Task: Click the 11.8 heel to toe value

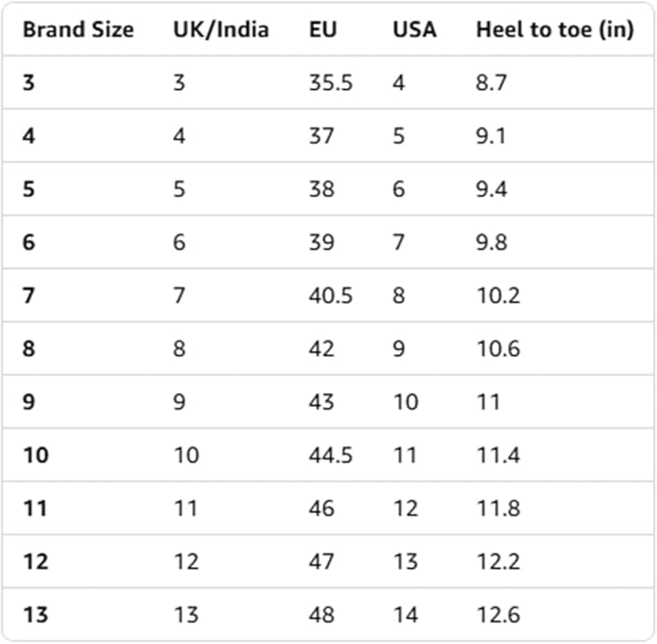Action: [x=498, y=509]
